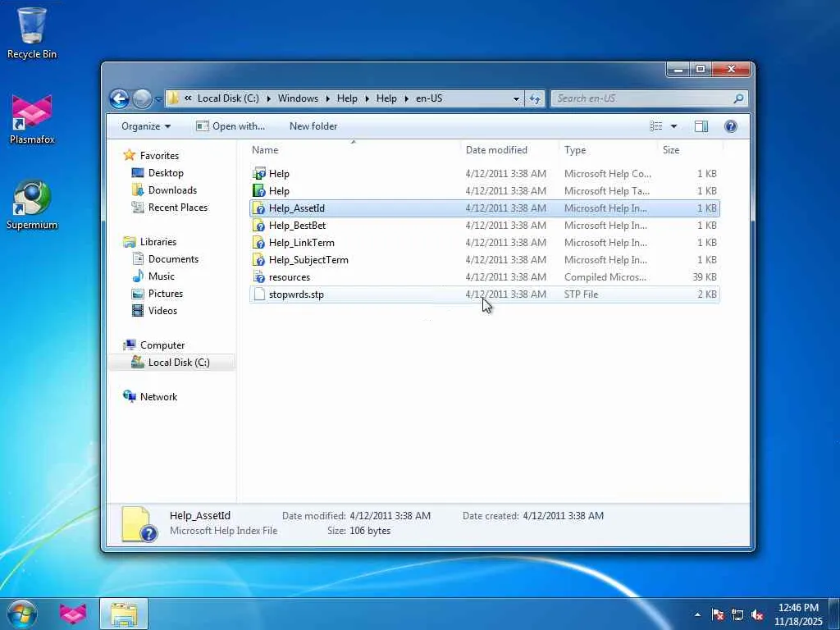Click the search magnifier icon
The width and height of the screenshot is (840, 630).
click(x=739, y=98)
